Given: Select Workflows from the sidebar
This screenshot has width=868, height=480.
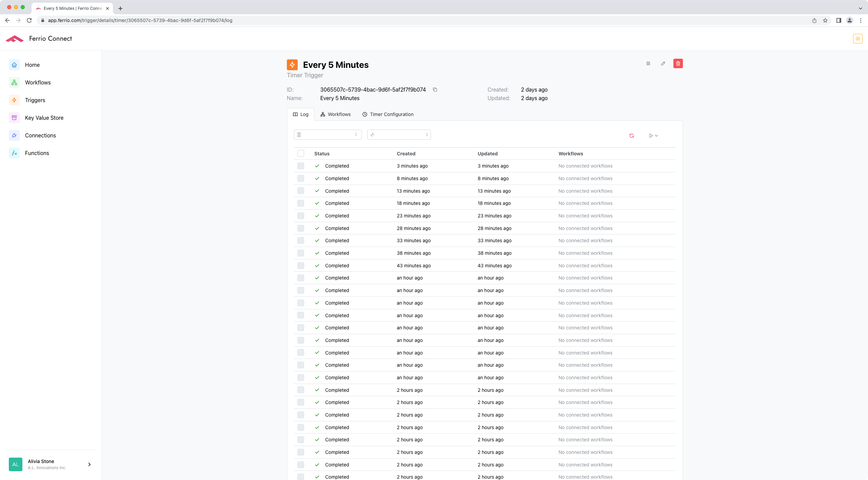Looking at the screenshot, I should [x=38, y=82].
